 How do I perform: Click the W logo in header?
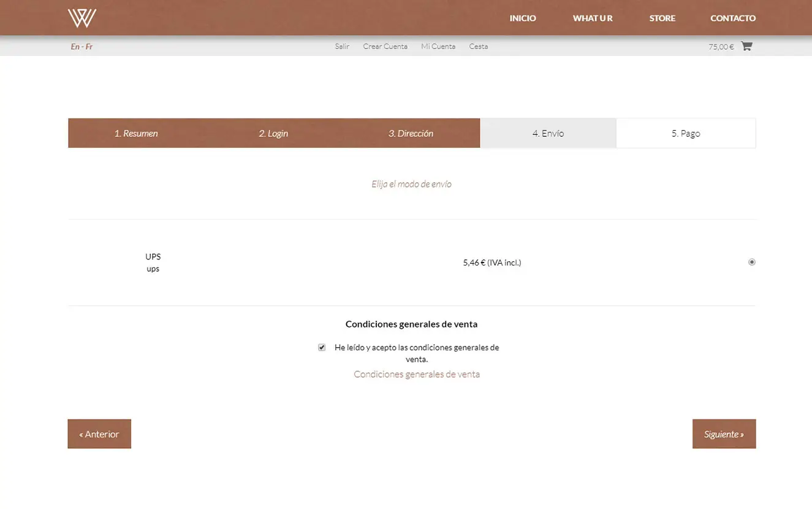[x=82, y=18]
